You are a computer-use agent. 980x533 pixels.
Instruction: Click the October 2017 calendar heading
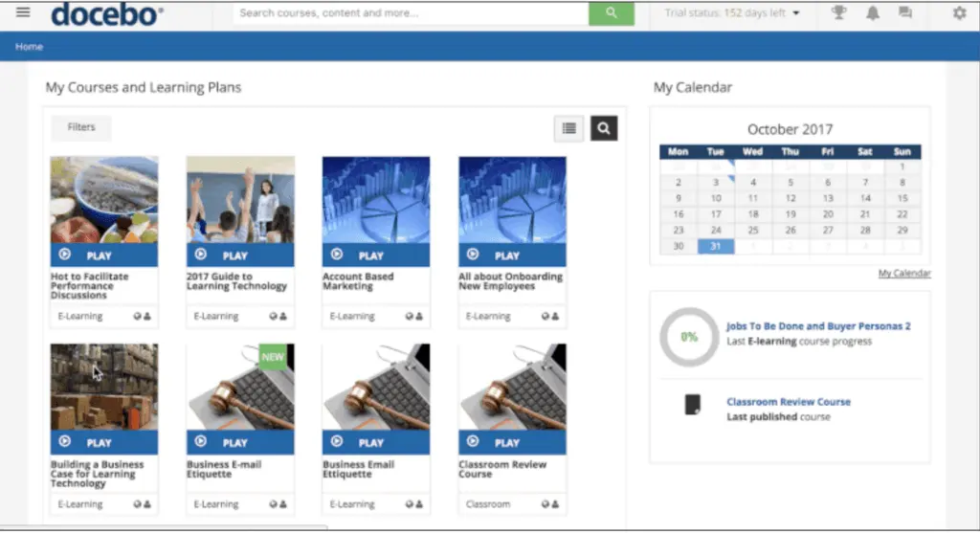click(790, 129)
